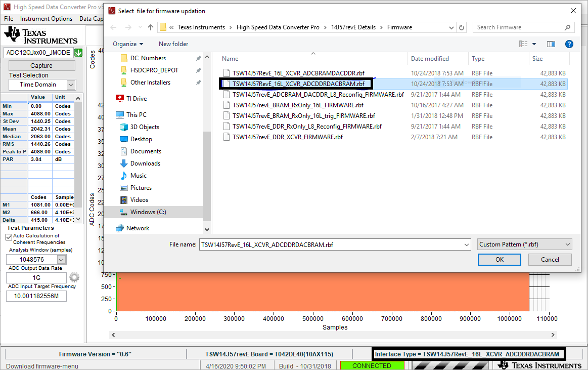Click the File name text field
This screenshot has width=588, height=370.
[x=331, y=244]
